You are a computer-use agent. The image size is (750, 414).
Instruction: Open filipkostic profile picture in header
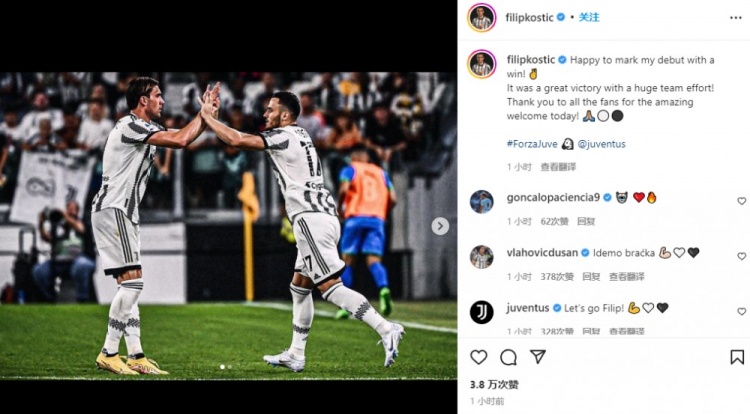click(482, 18)
